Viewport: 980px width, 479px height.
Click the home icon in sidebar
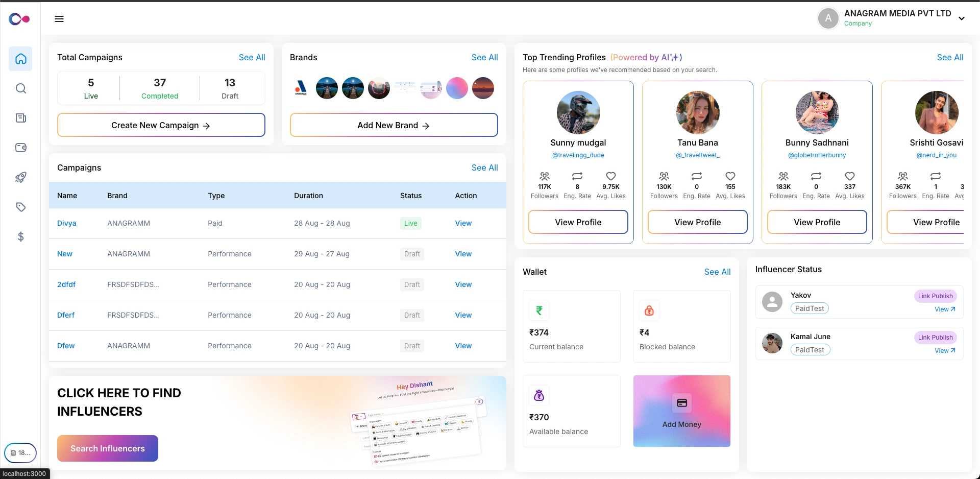point(20,59)
